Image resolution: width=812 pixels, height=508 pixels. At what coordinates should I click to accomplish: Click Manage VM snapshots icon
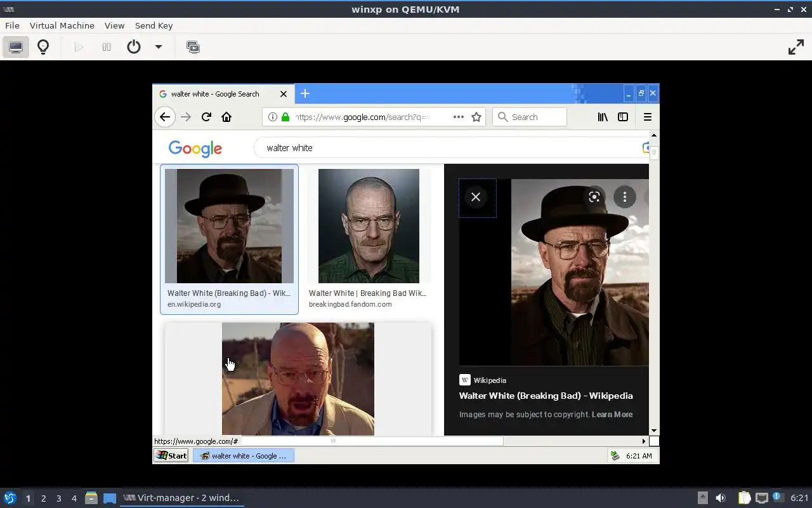point(193,47)
